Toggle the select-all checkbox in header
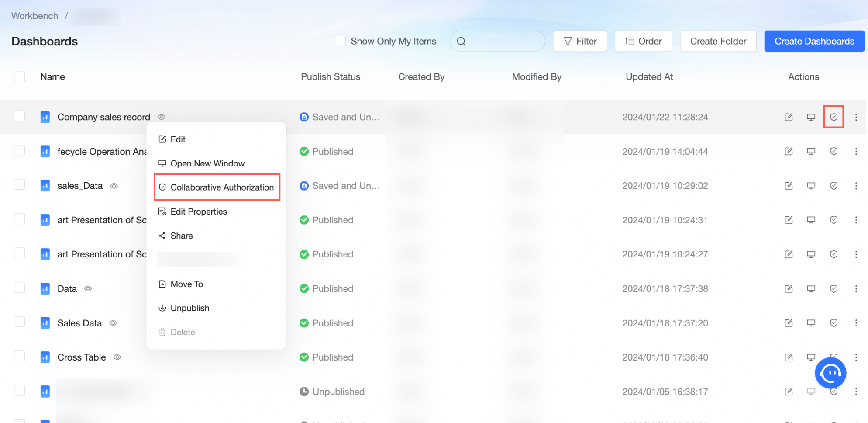 (19, 77)
